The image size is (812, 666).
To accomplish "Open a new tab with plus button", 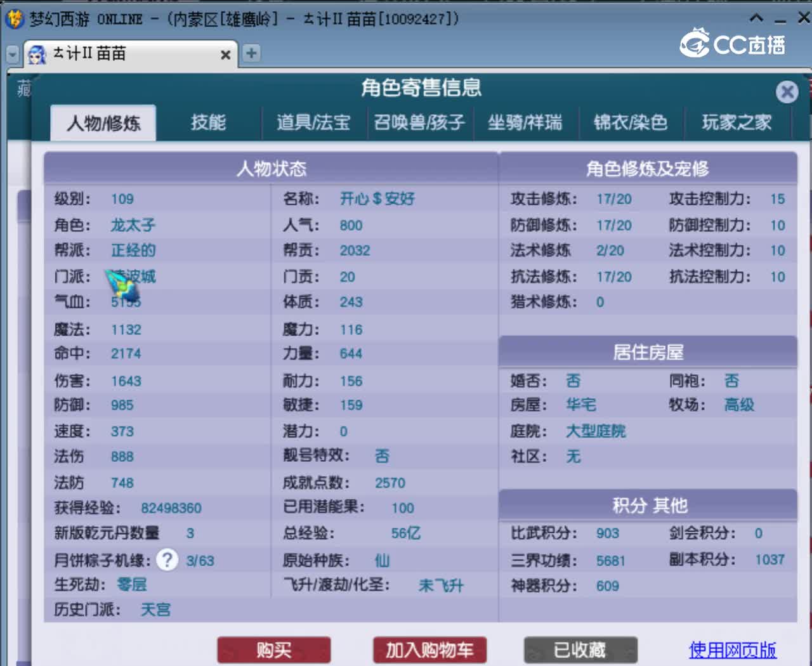I will tap(251, 53).
